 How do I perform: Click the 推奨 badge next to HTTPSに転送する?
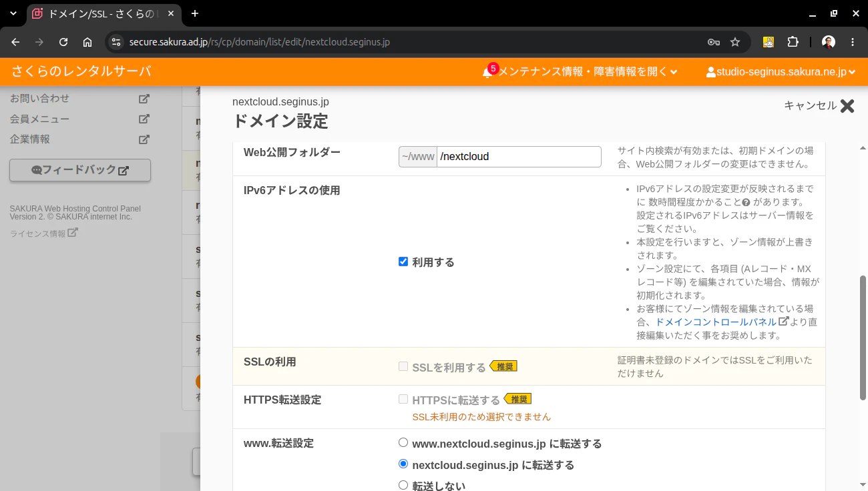517,399
